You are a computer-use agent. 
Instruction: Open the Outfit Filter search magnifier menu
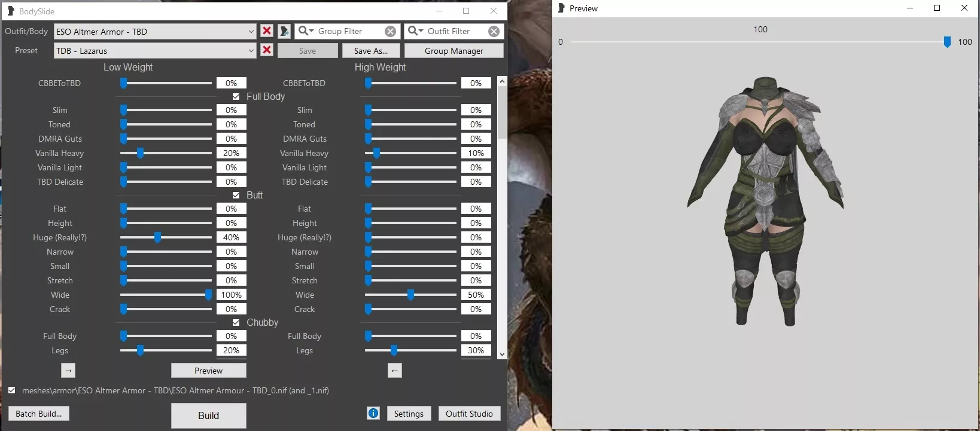point(415,31)
